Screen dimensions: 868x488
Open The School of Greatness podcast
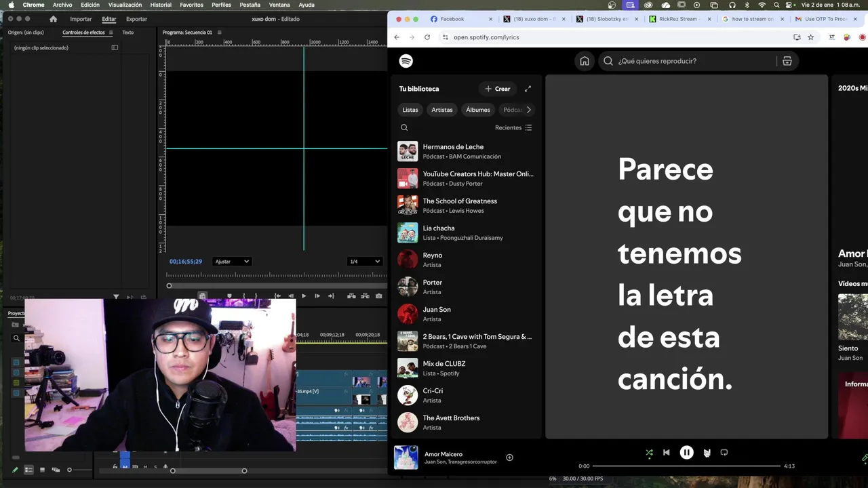pyautogui.click(x=465, y=205)
